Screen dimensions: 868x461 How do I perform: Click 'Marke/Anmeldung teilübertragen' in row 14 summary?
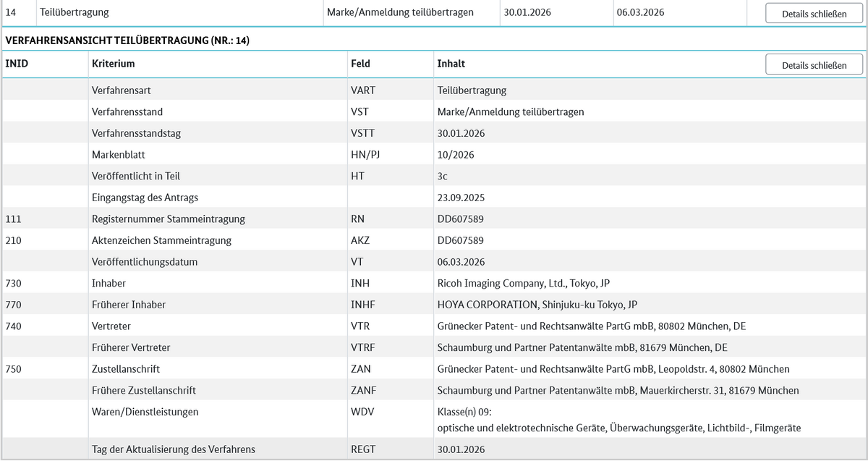(400, 12)
